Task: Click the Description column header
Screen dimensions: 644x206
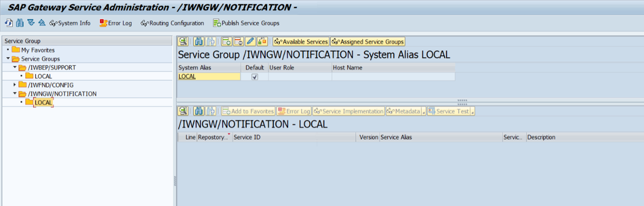Action: click(x=585, y=137)
